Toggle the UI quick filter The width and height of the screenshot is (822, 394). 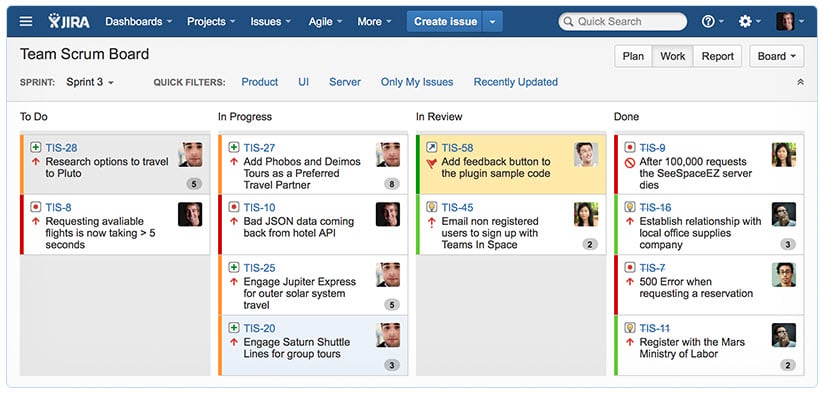point(304,82)
